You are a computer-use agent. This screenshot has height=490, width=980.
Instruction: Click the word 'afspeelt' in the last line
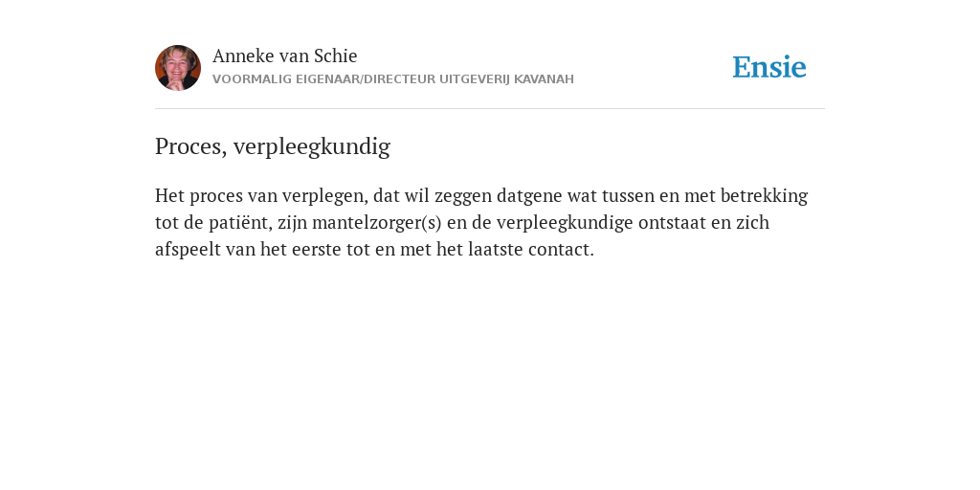tap(189, 250)
